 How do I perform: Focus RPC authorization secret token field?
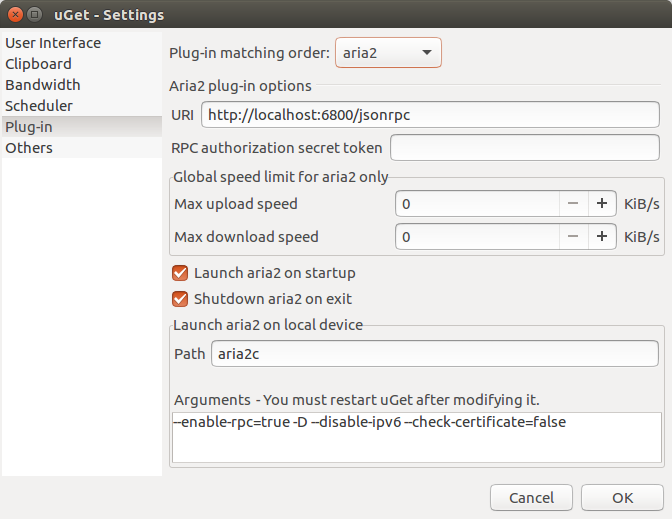point(524,148)
